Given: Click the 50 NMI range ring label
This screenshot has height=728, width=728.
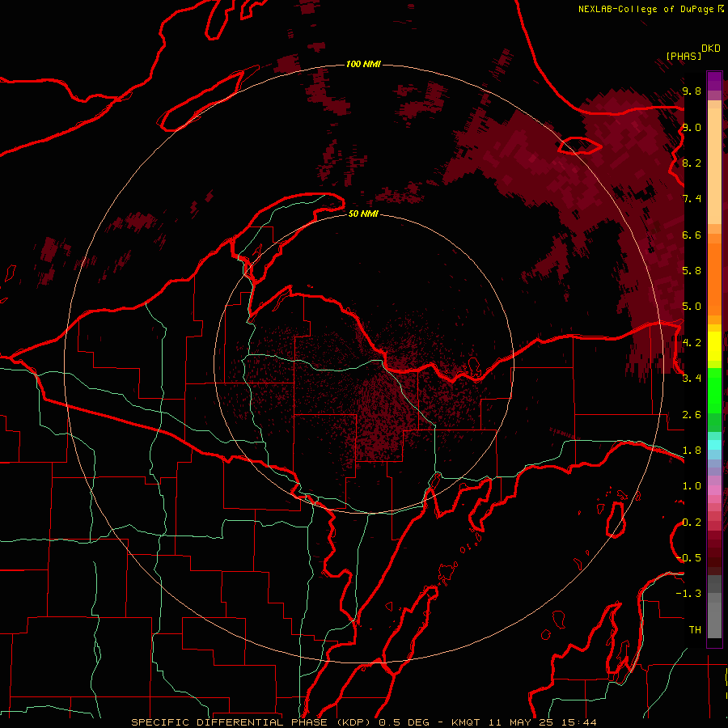Looking at the screenshot, I should click(x=363, y=214).
